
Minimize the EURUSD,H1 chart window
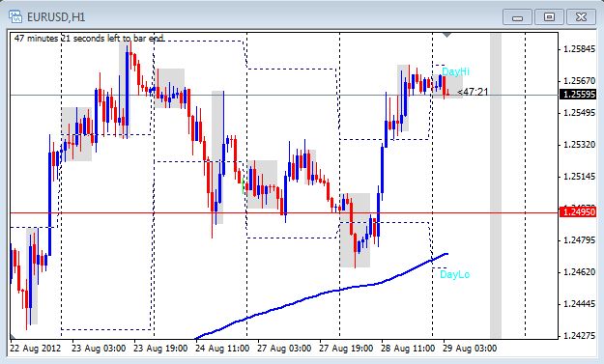(517, 17)
